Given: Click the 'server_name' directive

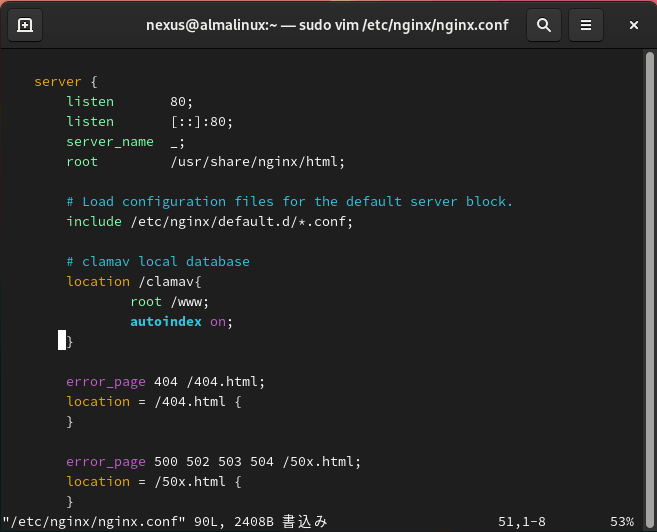Looking at the screenshot, I should 110,141.
